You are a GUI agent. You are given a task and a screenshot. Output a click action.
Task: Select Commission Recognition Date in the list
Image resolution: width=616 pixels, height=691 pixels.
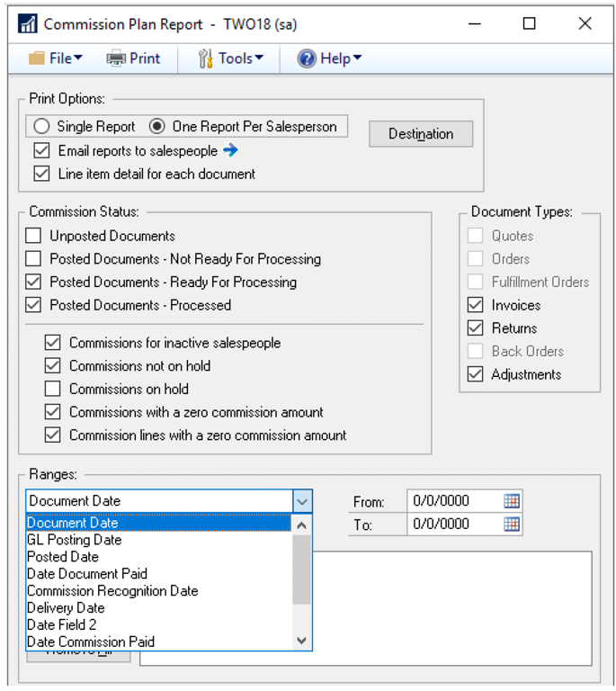click(112, 591)
